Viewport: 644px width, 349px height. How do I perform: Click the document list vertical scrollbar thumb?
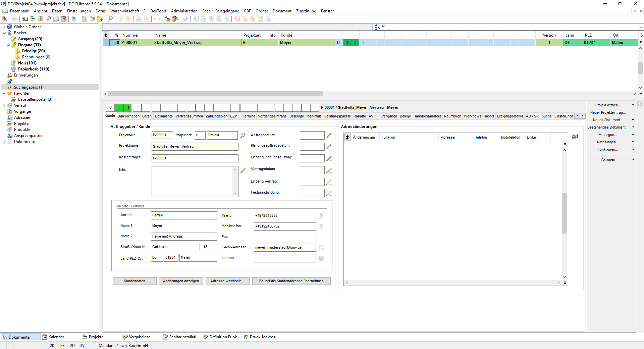[x=640, y=68]
